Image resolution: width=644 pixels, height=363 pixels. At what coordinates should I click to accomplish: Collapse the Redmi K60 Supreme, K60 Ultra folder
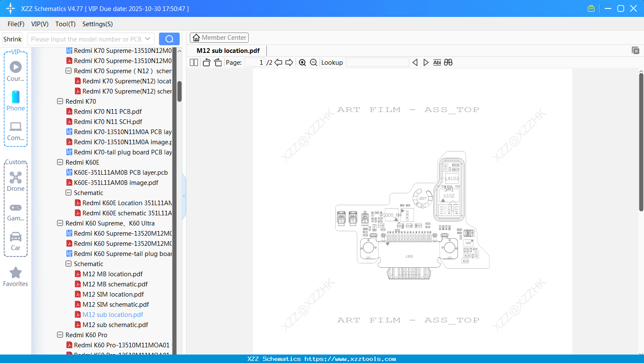[60, 223]
